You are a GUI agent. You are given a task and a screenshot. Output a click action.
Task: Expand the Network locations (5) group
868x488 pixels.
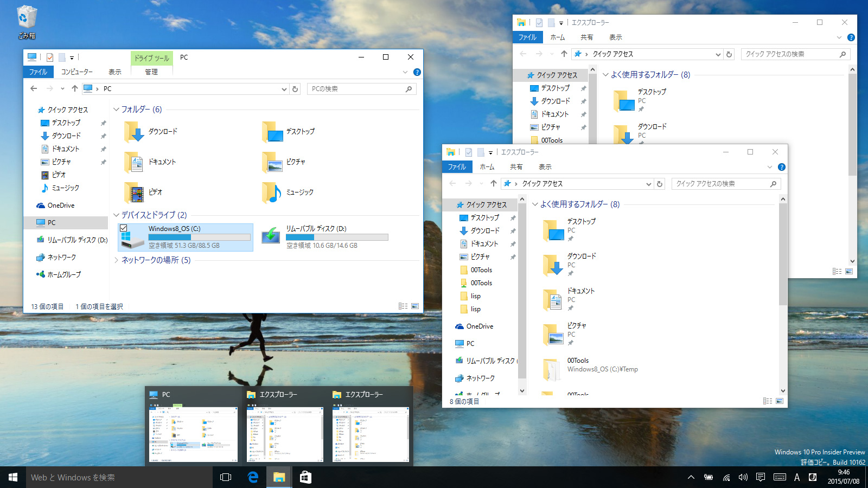tap(116, 260)
